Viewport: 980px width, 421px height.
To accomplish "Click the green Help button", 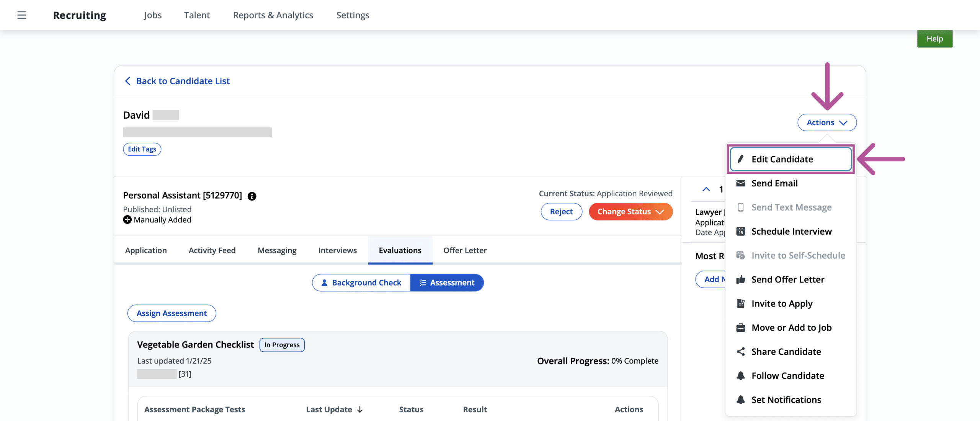I will (x=934, y=39).
